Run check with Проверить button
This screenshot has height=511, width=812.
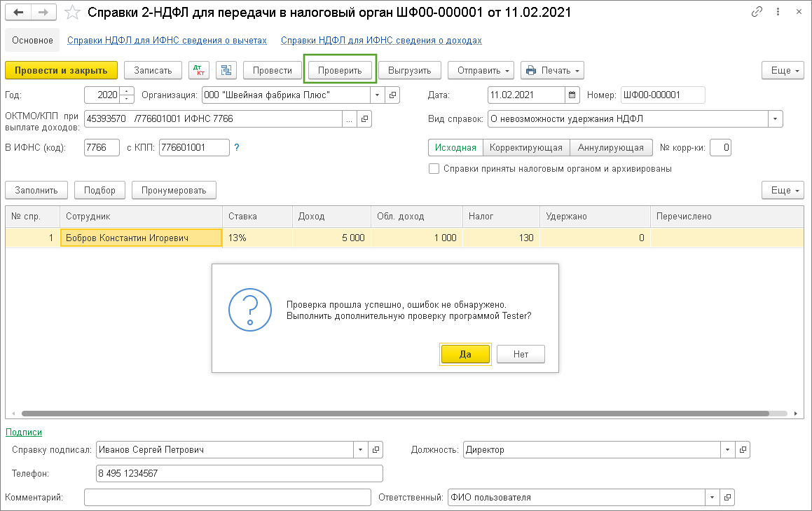[340, 70]
